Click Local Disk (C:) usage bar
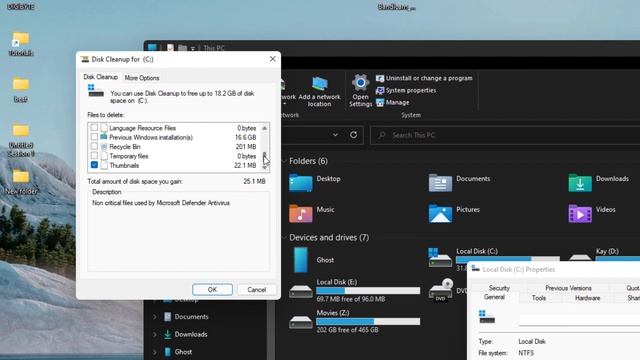 [507, 259]
